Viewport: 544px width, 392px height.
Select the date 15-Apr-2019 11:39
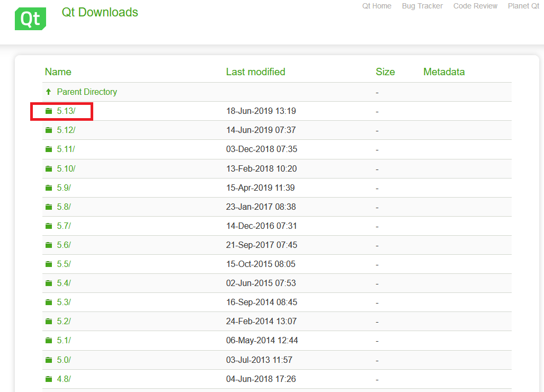(261, 188)
